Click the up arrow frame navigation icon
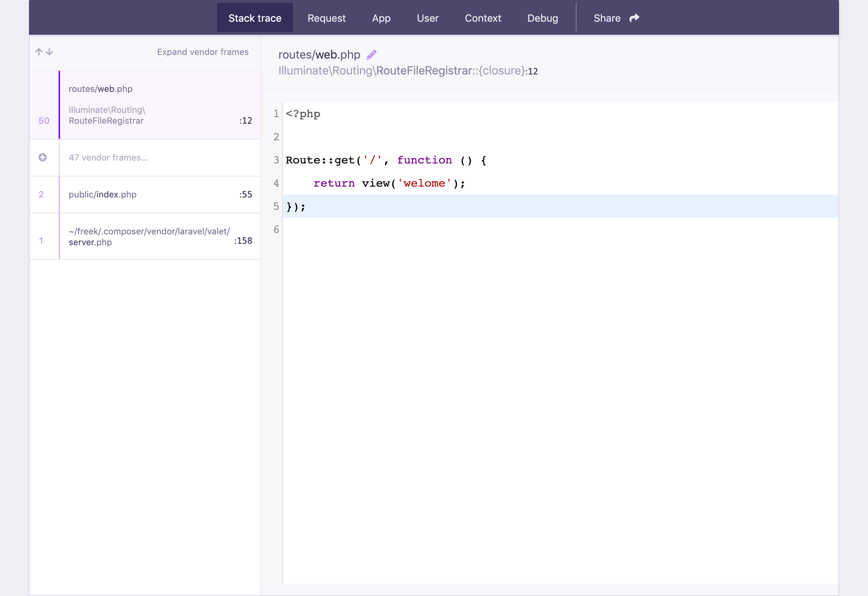 point(38,52)
